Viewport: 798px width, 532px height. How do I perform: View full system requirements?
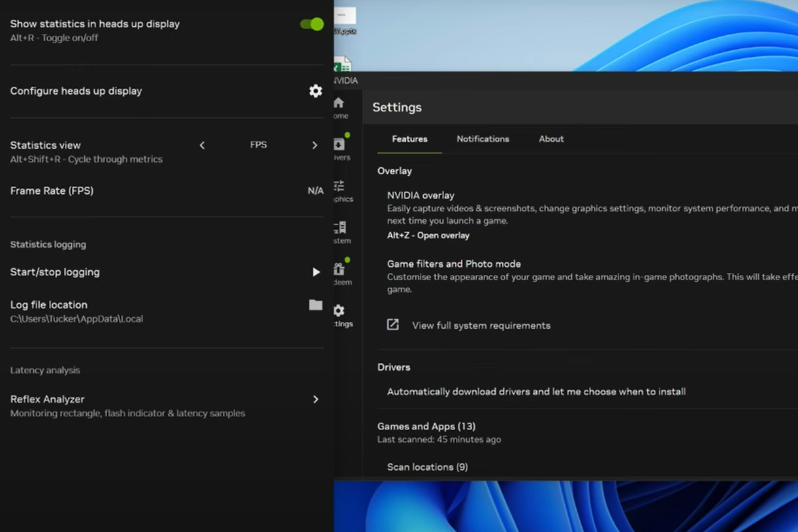pyautogui.click(x=481, y=325)
